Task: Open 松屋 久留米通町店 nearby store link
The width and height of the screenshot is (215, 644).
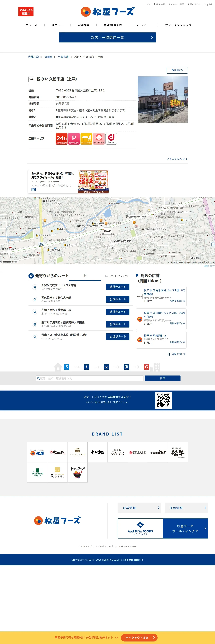Action: 155,336
